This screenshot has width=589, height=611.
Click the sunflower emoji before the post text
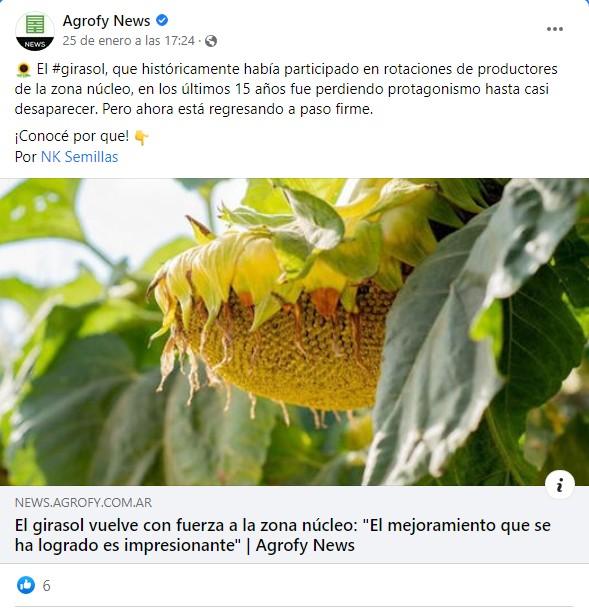click(x=23, y=70)
